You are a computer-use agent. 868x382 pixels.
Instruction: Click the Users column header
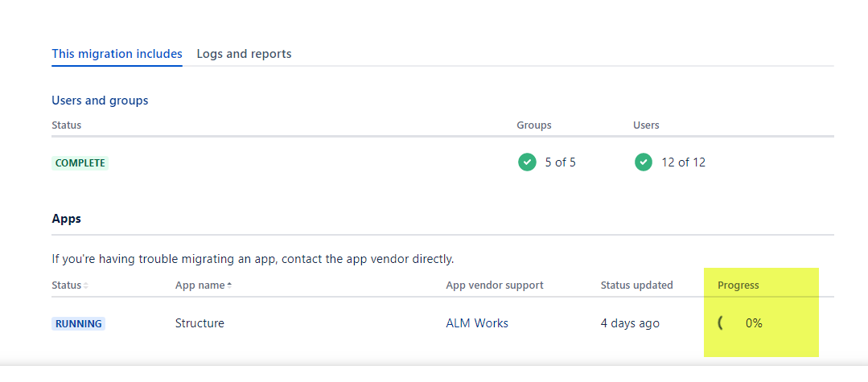[646, 125]
